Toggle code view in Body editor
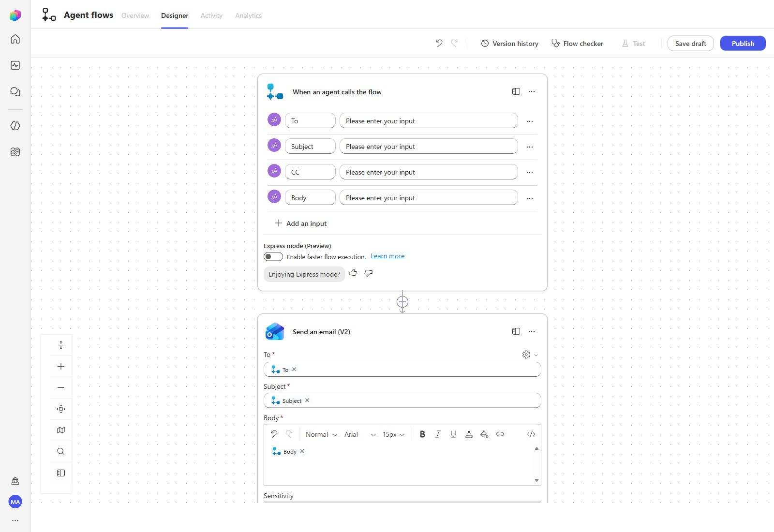Screen dimensions: 774x532 531,434
